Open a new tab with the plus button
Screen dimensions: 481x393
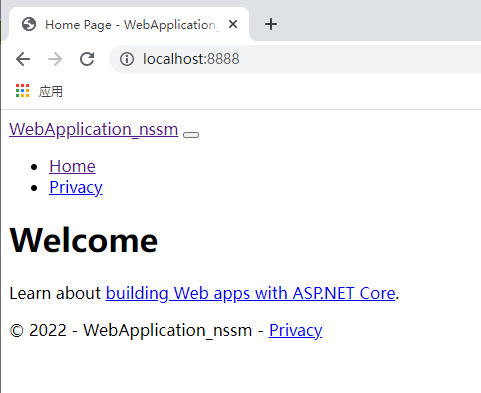271,24
